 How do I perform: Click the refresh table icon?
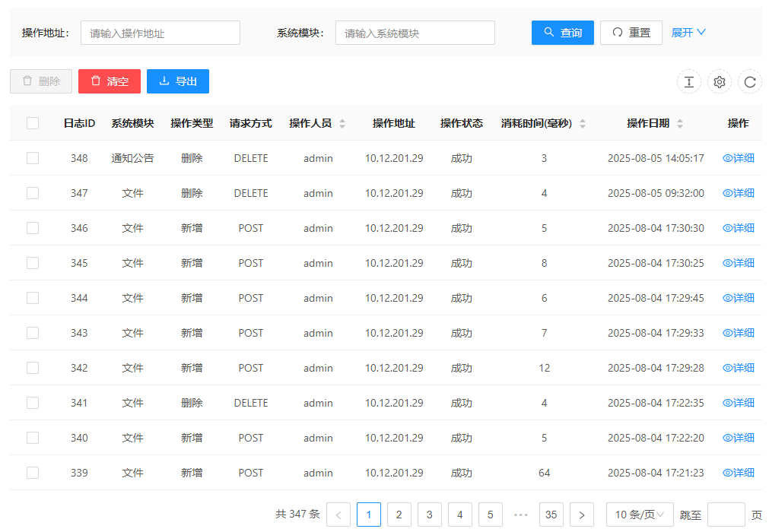pyautogui.click(x=750, y=82)
